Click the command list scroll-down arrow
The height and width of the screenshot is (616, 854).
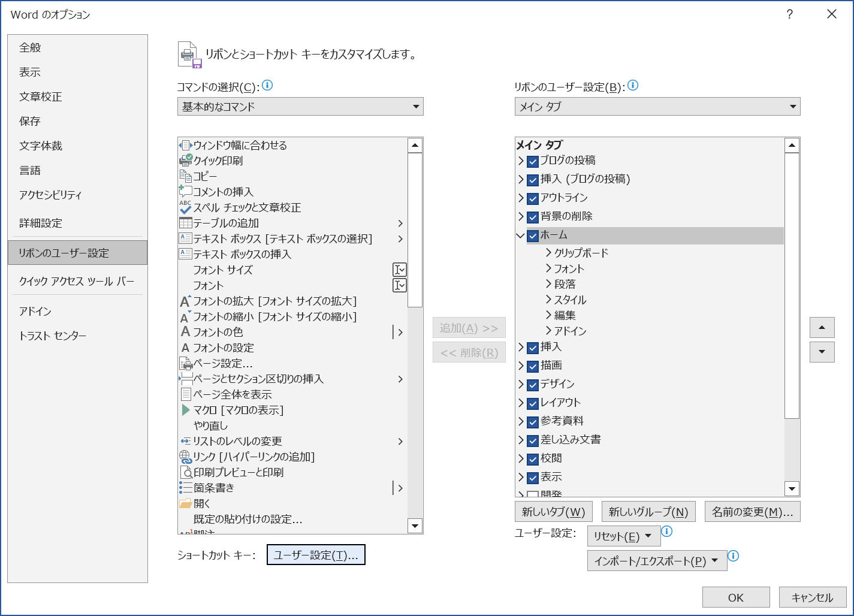click(415, 526)
